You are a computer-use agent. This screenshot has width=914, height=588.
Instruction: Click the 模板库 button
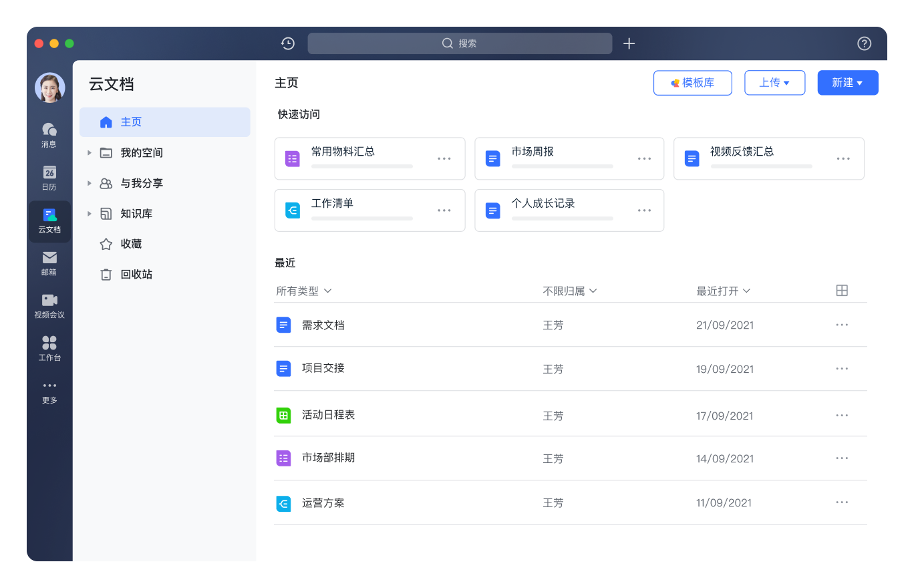click(692, 83)
